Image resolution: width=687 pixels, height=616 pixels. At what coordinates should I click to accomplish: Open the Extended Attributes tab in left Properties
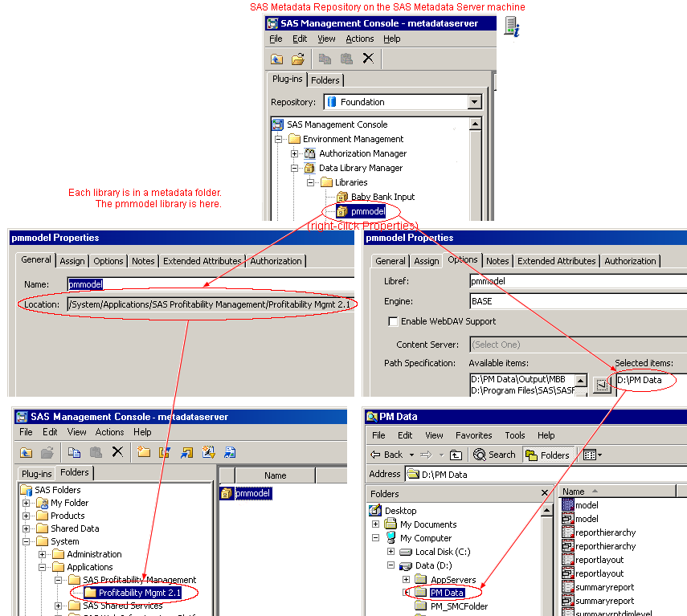(202, 261)
